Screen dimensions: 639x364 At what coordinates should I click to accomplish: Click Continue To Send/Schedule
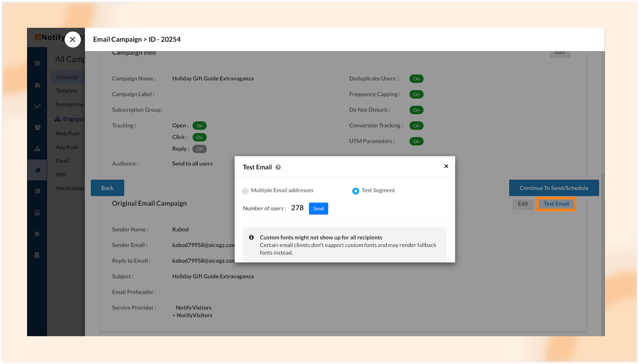554,188
